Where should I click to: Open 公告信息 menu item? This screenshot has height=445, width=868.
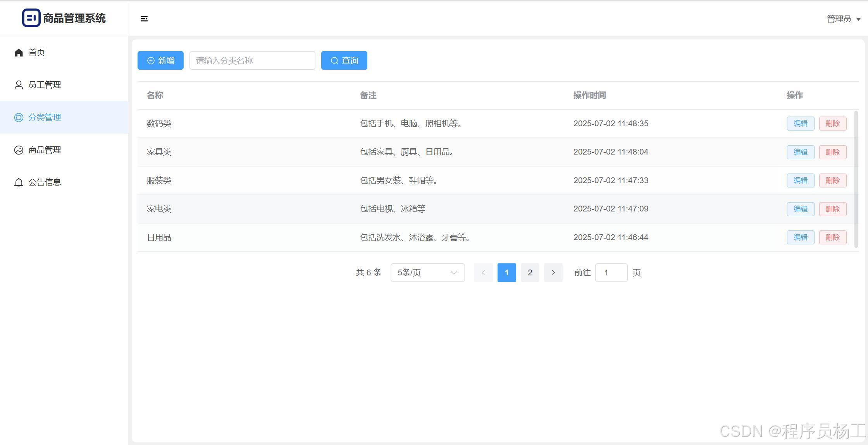[45, 182]
